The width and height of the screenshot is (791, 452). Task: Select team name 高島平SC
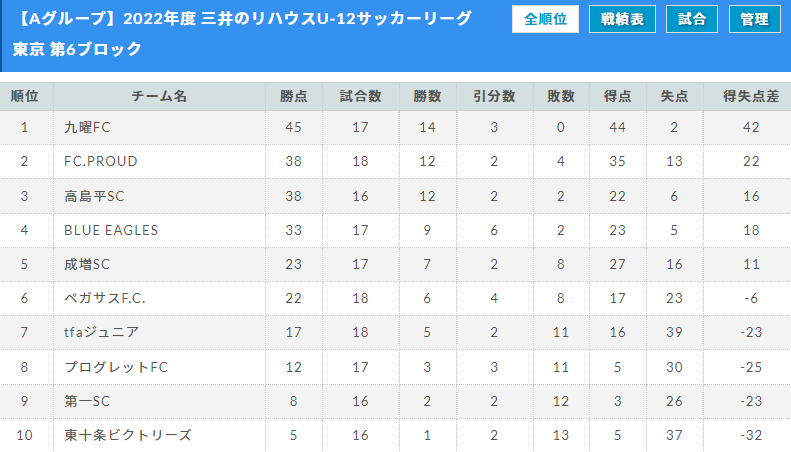[94, 196]
